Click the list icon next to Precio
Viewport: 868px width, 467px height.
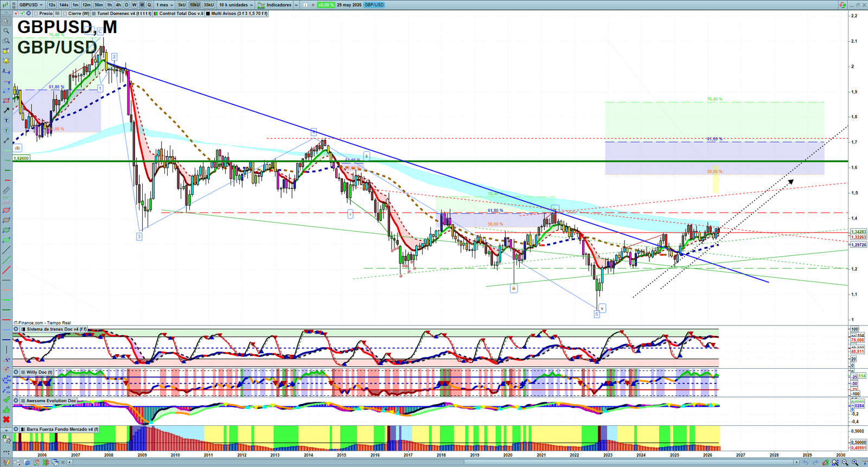click(58, 14)
